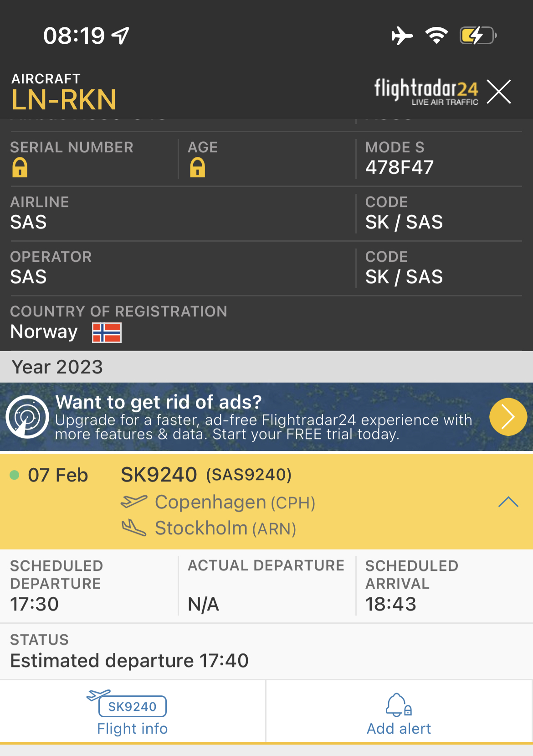Image resolution: width=533 pixels, height=756 pixels.
Task: Close the LN-RKN aircraft panel
Action: pos(499,92)
